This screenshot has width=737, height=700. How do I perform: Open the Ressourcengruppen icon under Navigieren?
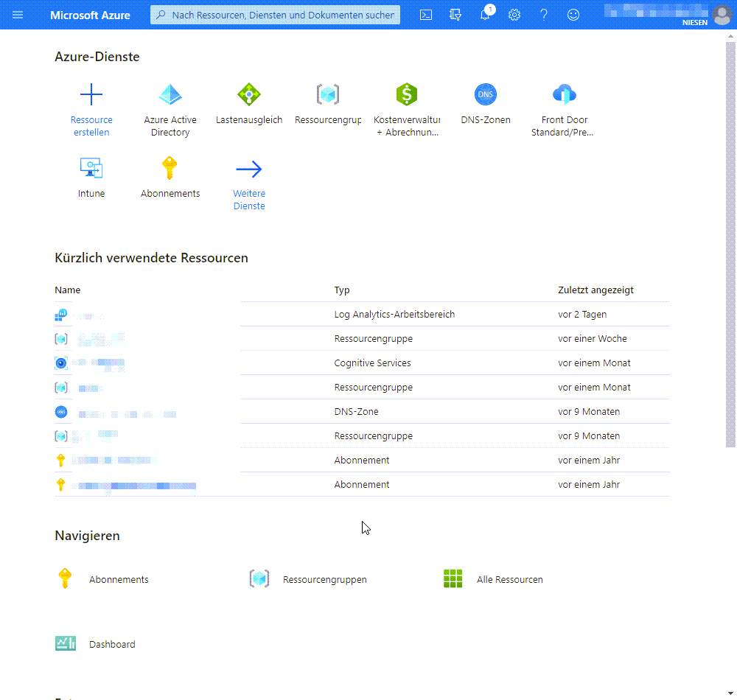(259, 579)
